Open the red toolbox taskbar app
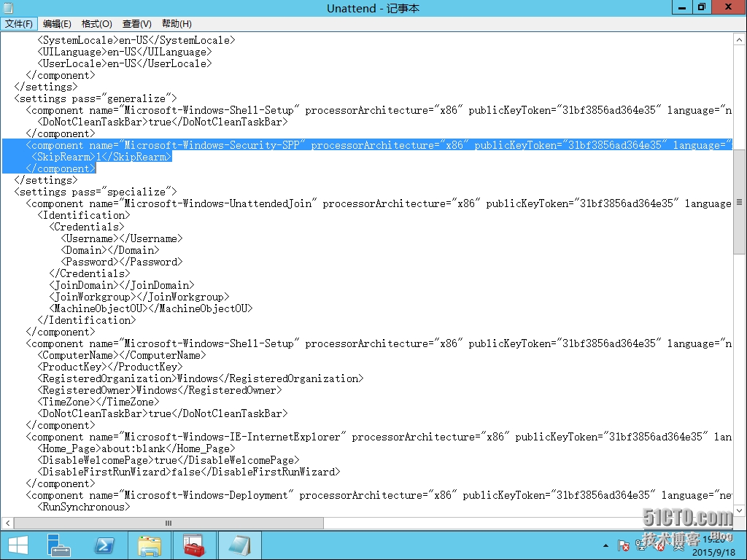 tap(194, 545)
